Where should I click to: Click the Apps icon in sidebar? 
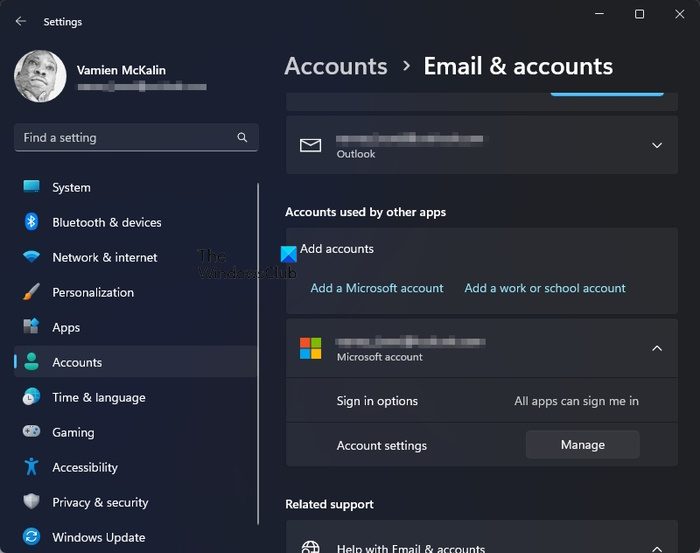(x=31, y=327)
